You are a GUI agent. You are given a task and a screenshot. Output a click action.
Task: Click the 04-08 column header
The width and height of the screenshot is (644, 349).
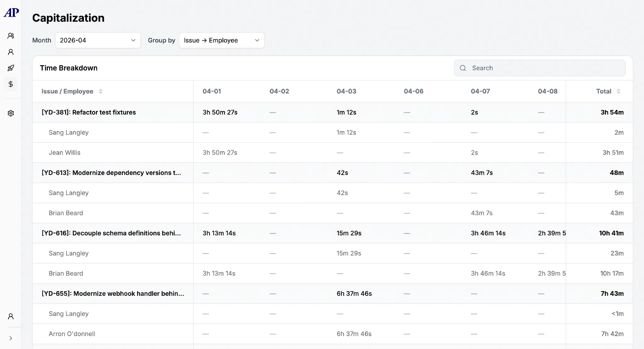(547, 91)
